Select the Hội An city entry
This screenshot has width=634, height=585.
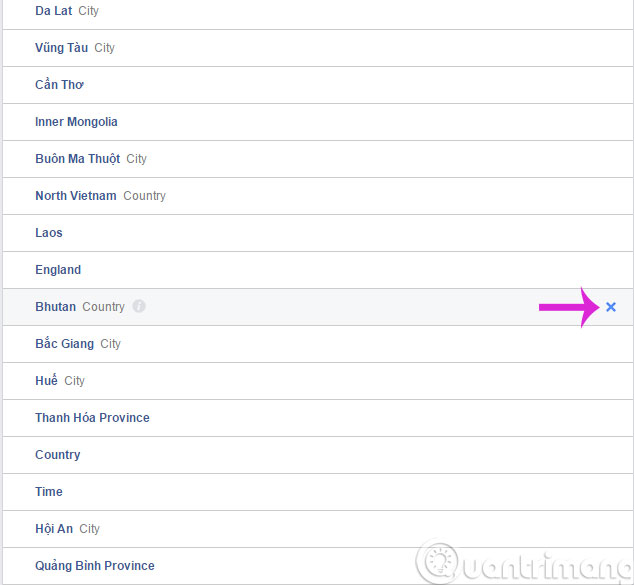[x=54, y=529]
